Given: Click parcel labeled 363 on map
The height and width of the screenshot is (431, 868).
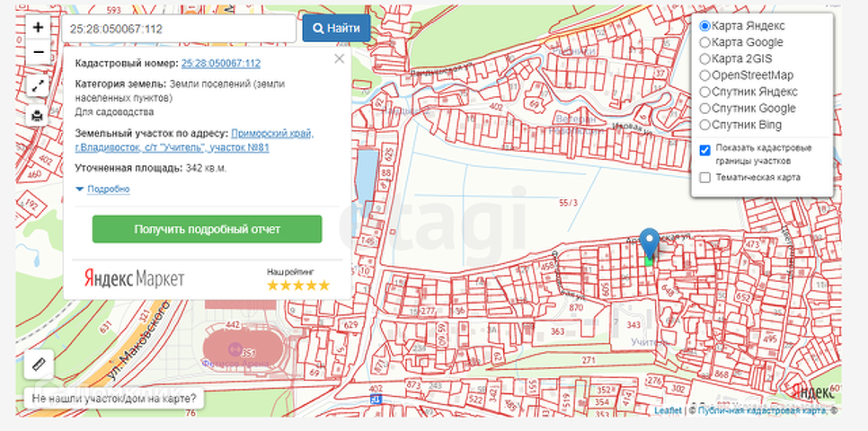Looking at the screenshot, I should [557, 331].
